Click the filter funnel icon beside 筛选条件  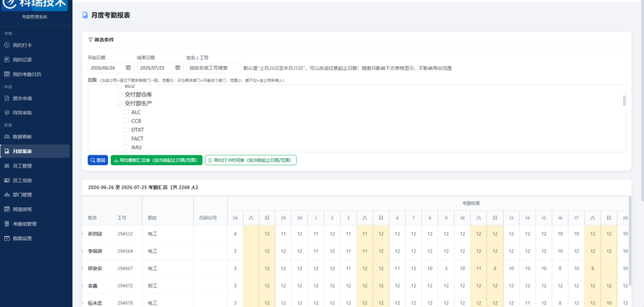tap(90, 39)
